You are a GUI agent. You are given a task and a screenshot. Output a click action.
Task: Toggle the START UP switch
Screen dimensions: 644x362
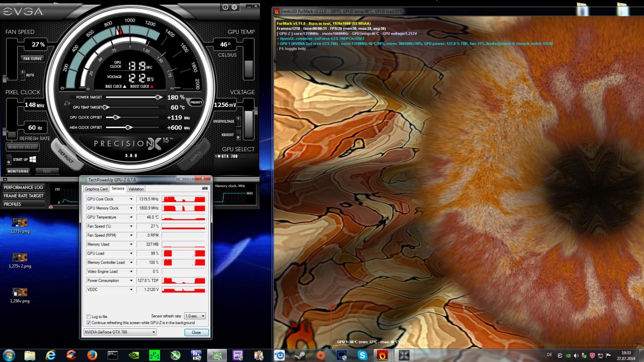click(x=9, y=159)
